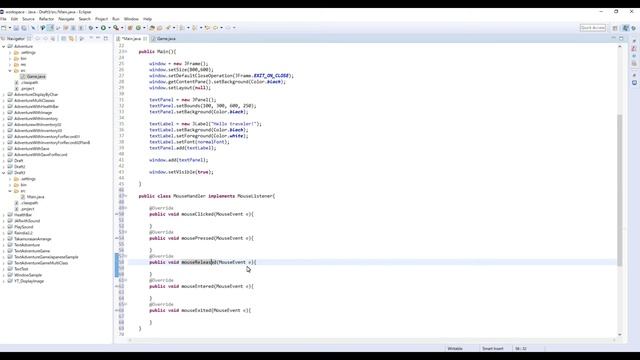Open the New dropdown arrow

[10, 28]
